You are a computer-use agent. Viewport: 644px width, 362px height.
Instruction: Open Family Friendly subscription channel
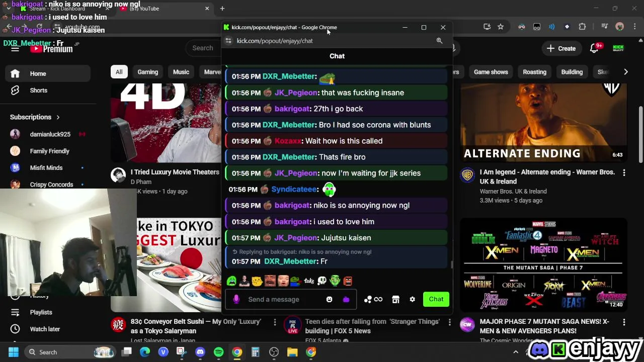[x=48, y=151]
